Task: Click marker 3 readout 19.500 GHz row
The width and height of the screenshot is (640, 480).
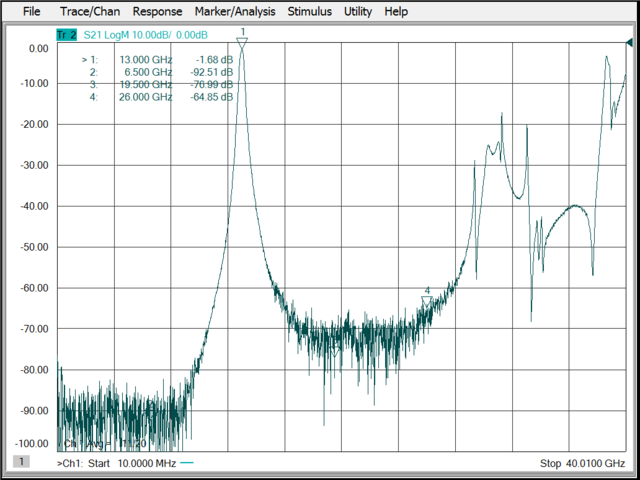Action: 161,84
